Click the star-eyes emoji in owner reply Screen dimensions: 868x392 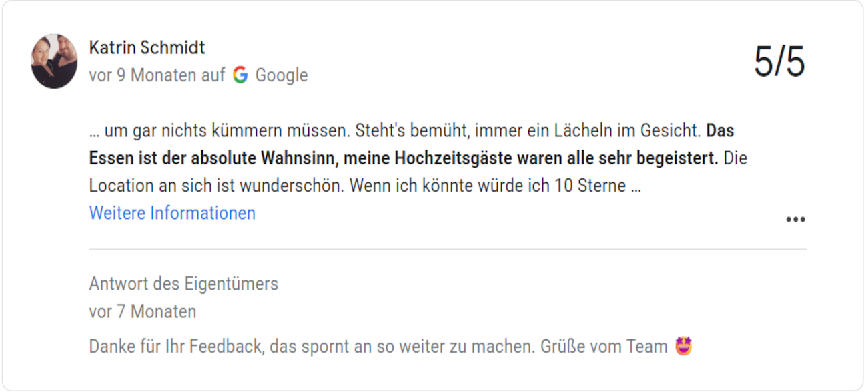[x=683, y=346]
